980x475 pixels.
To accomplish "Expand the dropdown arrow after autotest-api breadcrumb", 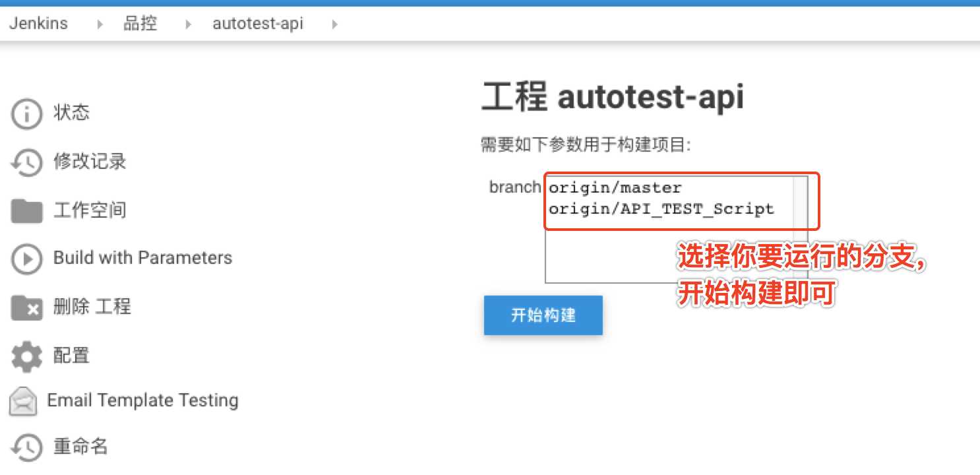I will [334, 24].
